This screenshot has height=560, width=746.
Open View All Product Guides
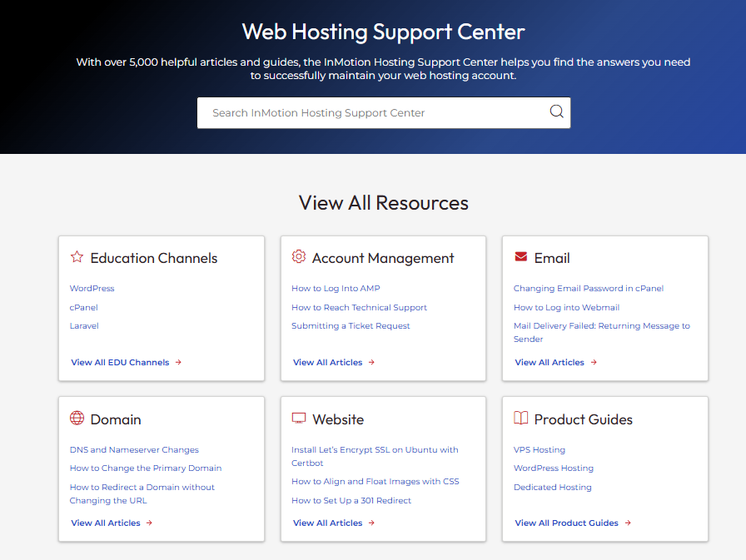coord(567,523)
